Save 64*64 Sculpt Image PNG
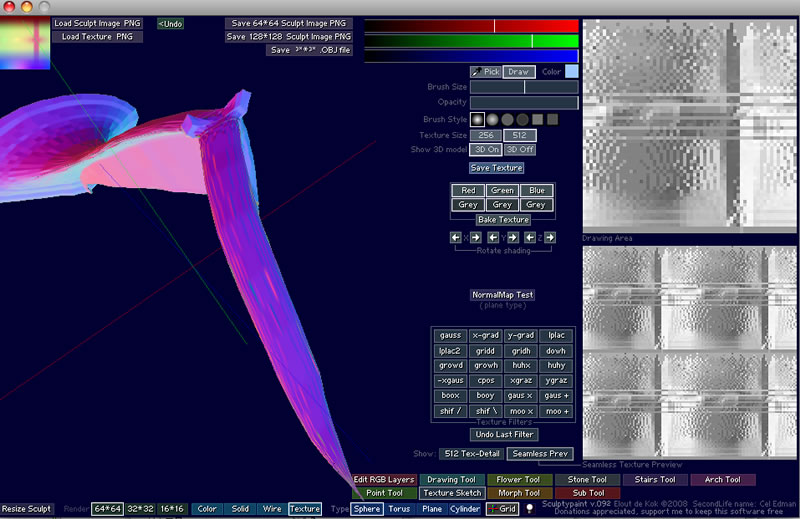The image size is (800, 519). click(x=289, y=23)
